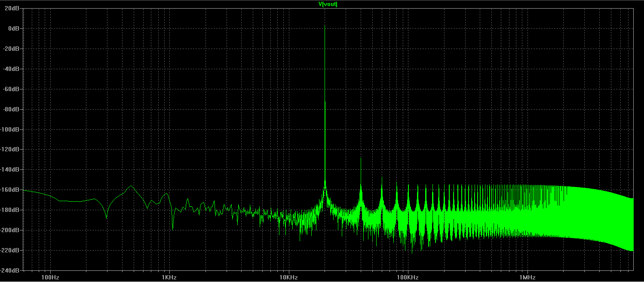Click the -200dB vertical axis label
This screenshot has height=282, width=644.
(x=11, y=230)
